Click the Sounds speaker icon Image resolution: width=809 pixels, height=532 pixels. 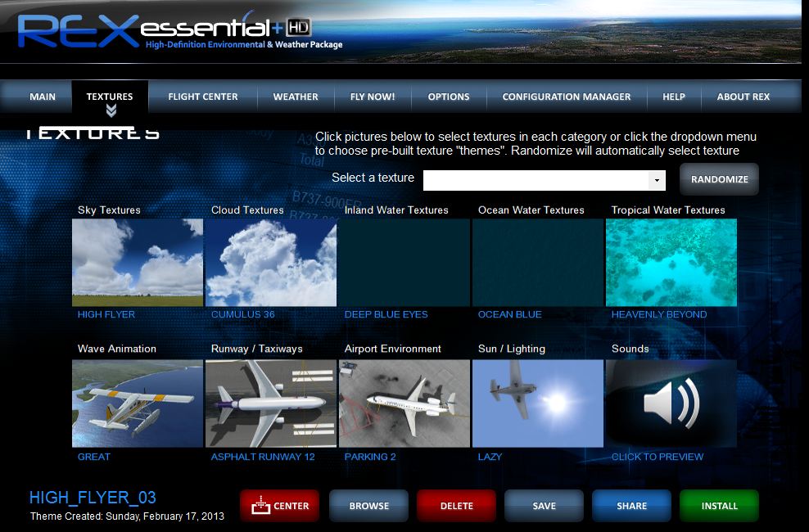click(671, 404)
